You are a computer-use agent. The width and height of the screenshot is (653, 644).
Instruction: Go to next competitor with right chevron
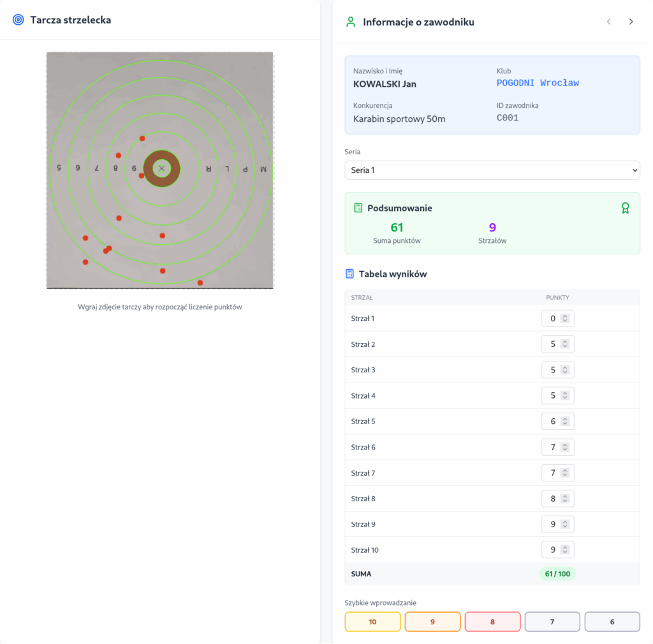[x=631, y=22]
